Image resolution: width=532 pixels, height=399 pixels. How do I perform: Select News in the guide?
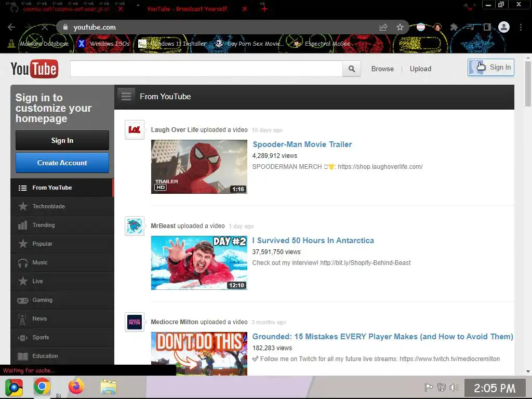click(x=62, y=318)
